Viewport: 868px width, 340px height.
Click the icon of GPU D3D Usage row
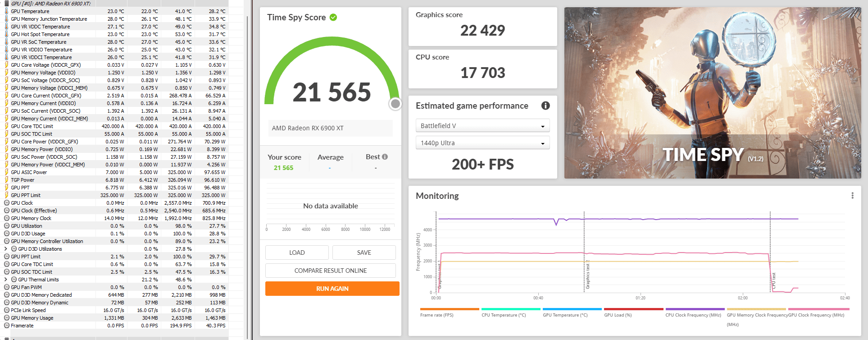6,234
